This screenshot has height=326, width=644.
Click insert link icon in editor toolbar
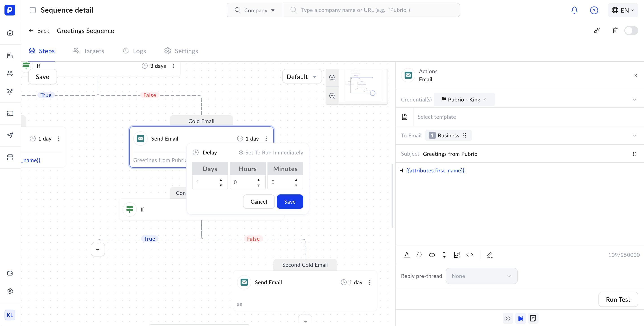coord(432,255)
